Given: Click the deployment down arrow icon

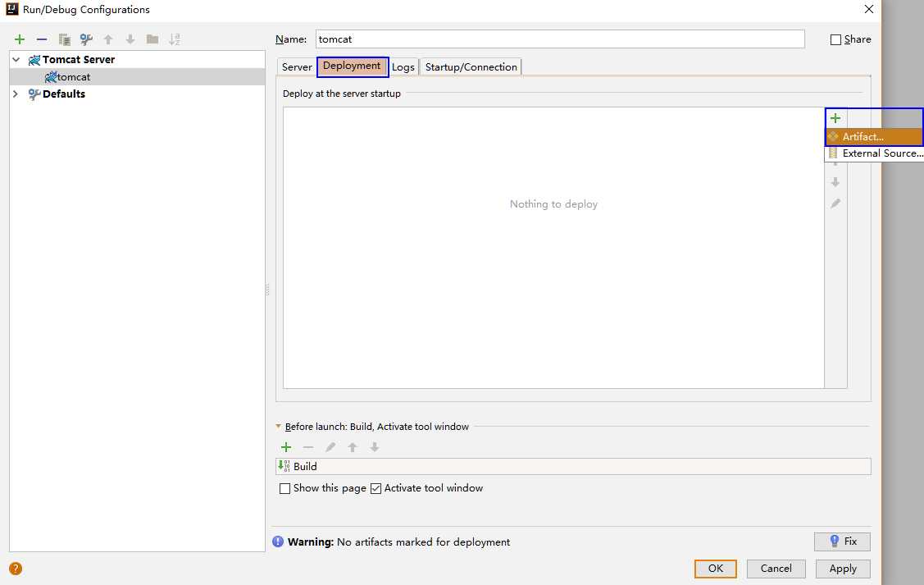Looking at the screenshot, I should (835, 182).
